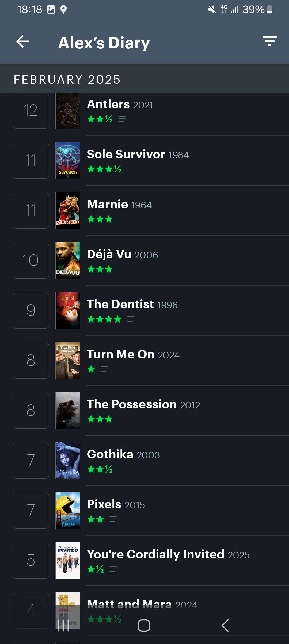The height and width of the screenshot is (644, 289).
Task: Open the diary filter options icon
Action: point(269,41)
